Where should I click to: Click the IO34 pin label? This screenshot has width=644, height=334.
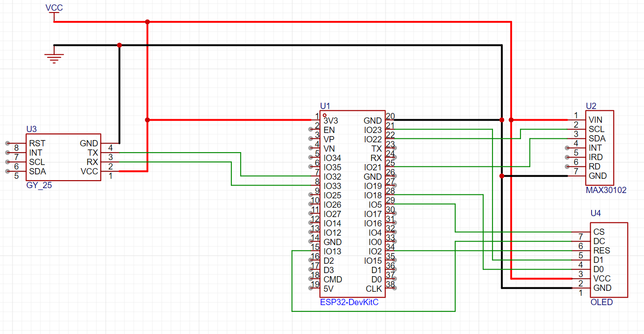pos(332,158)
